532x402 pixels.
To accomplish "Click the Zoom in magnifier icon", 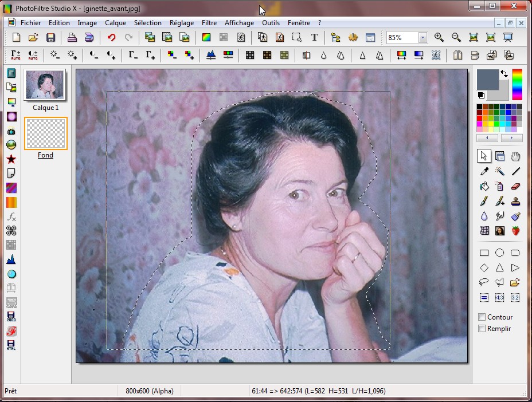I will point(439,37).
